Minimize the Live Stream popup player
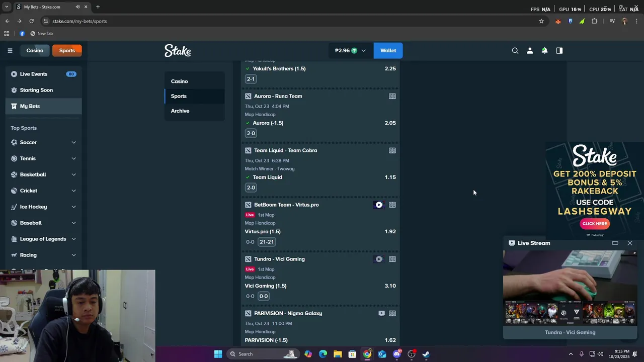This screenshot has width=644, height=362. [615, 243]
